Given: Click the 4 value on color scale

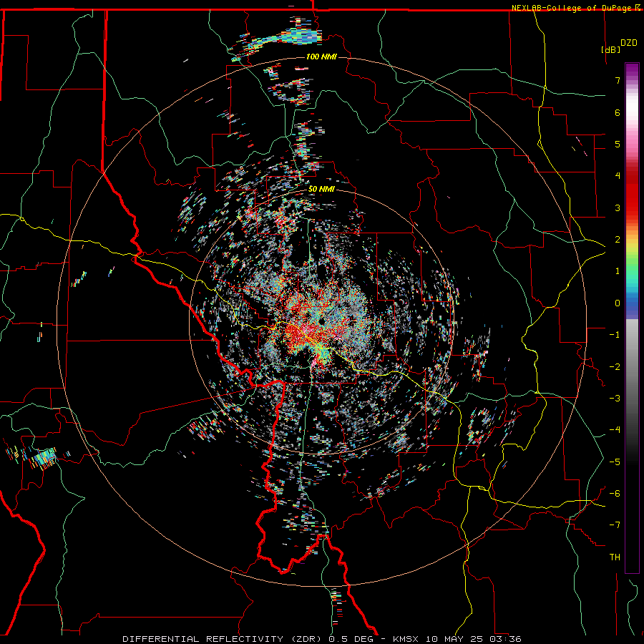Looking at the screenshot, I should (x=618, y=176).
